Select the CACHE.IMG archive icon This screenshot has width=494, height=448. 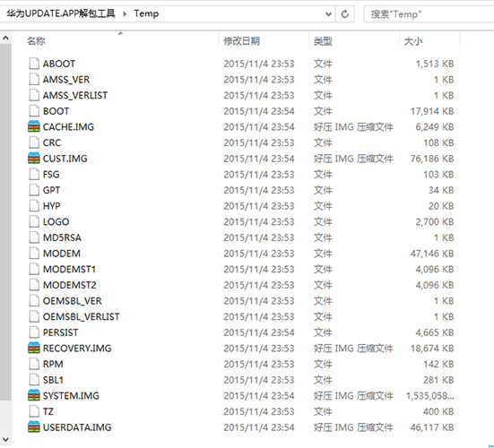point(34,126)
